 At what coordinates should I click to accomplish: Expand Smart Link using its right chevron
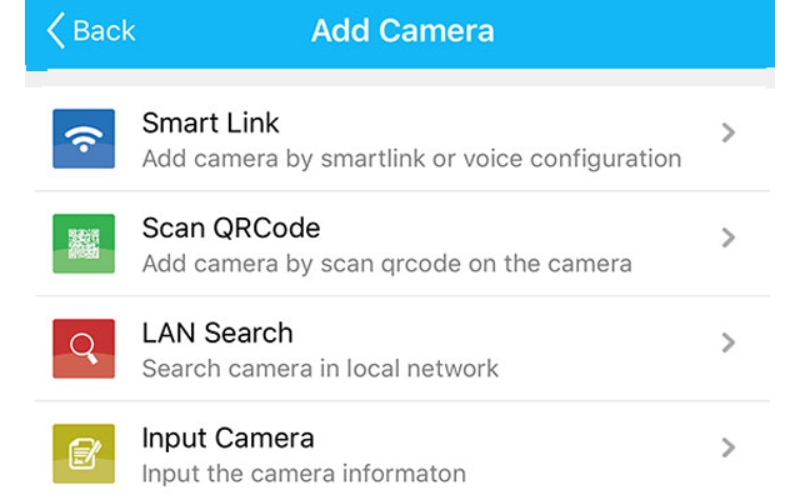pos(728,133)
